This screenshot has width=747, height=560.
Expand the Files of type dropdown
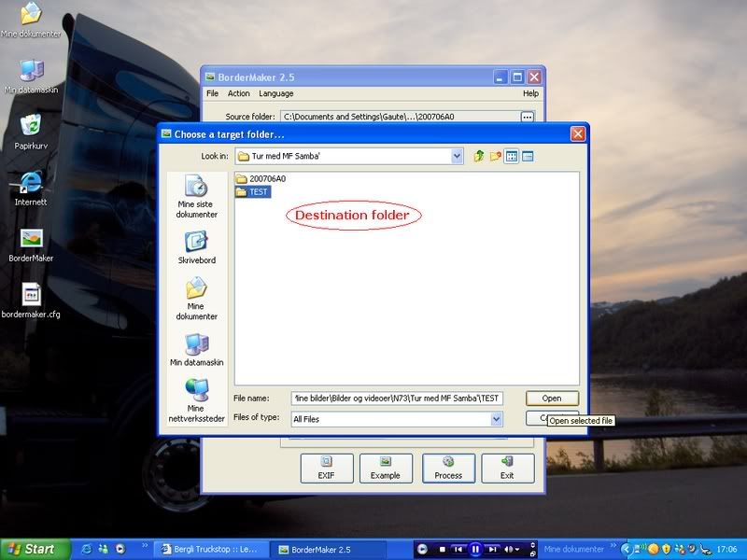(497, 419)
